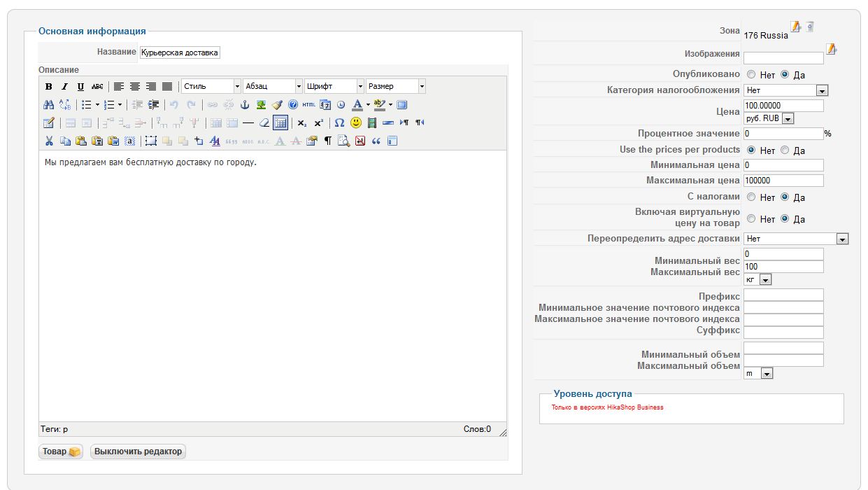
Task: Click the Префикс input field
Action: (784, 295)
